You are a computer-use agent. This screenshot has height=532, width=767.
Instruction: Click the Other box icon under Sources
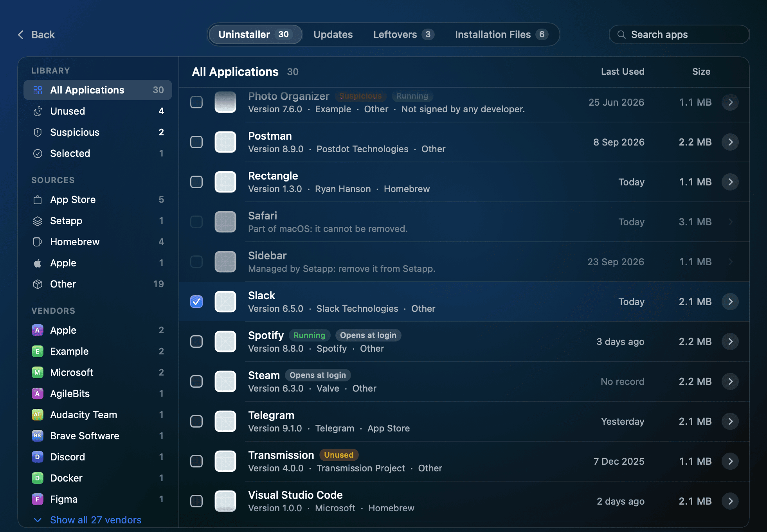click(38, 284)
